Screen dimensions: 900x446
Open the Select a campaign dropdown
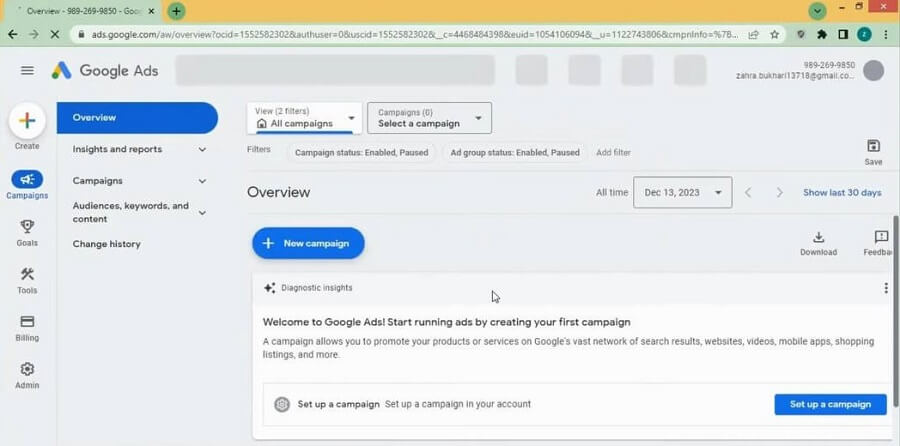pyautogui.click(x=429, y=118)
